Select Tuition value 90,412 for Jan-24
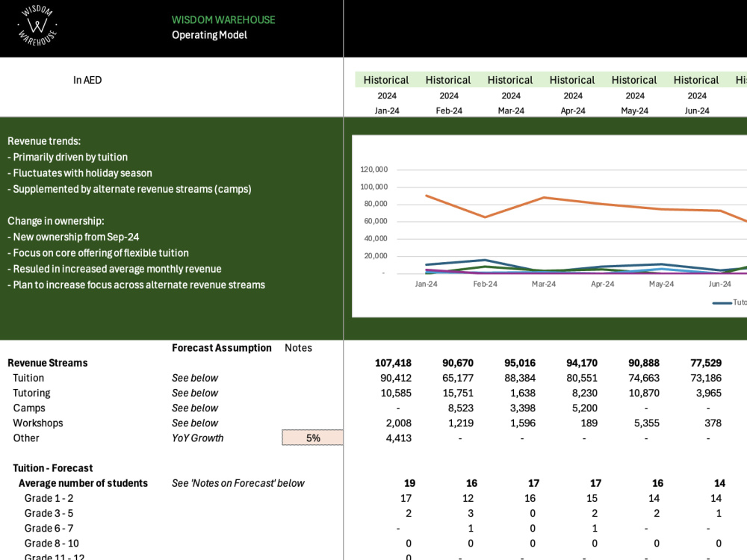 click(396, 378)
